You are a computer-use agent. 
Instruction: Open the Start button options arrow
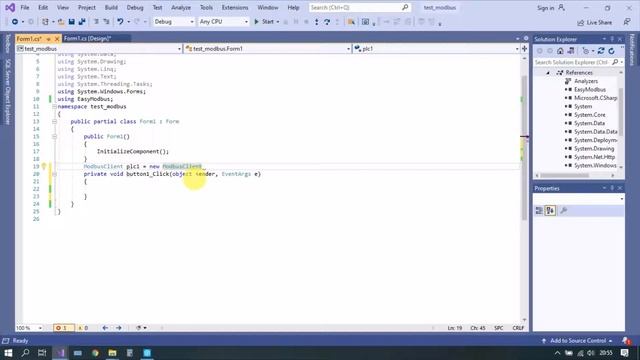(278, 22)
